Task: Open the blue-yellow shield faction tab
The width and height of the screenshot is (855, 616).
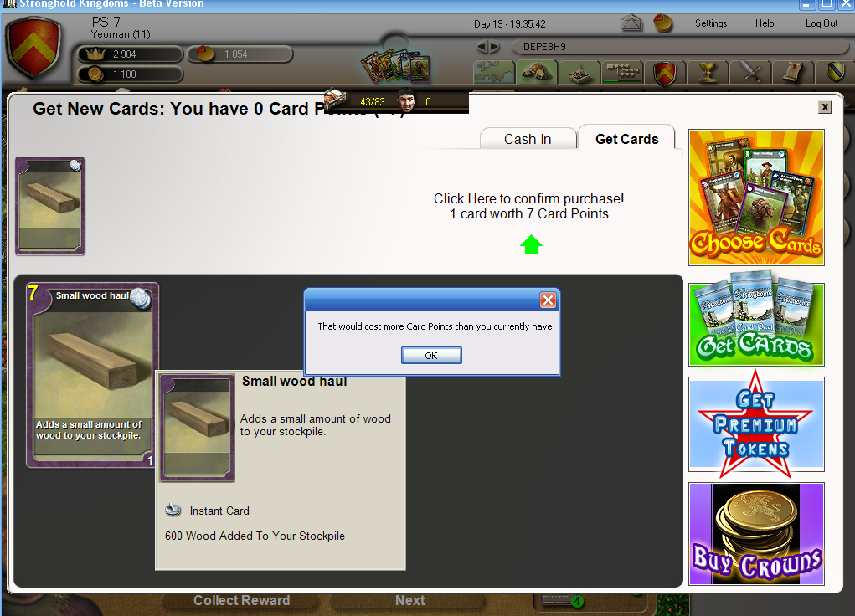Action: (835, 72)
